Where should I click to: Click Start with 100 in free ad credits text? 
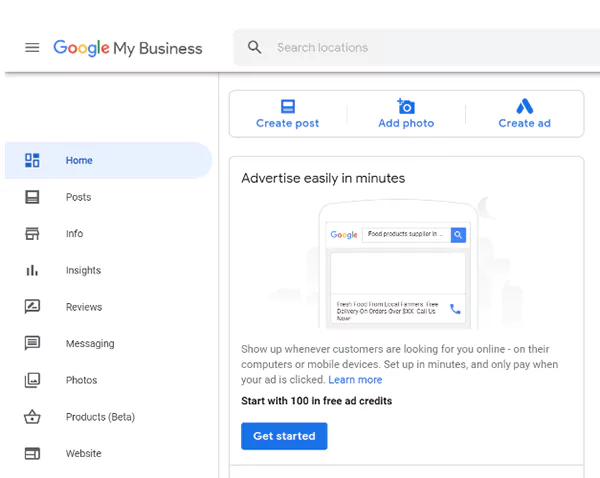316,401
